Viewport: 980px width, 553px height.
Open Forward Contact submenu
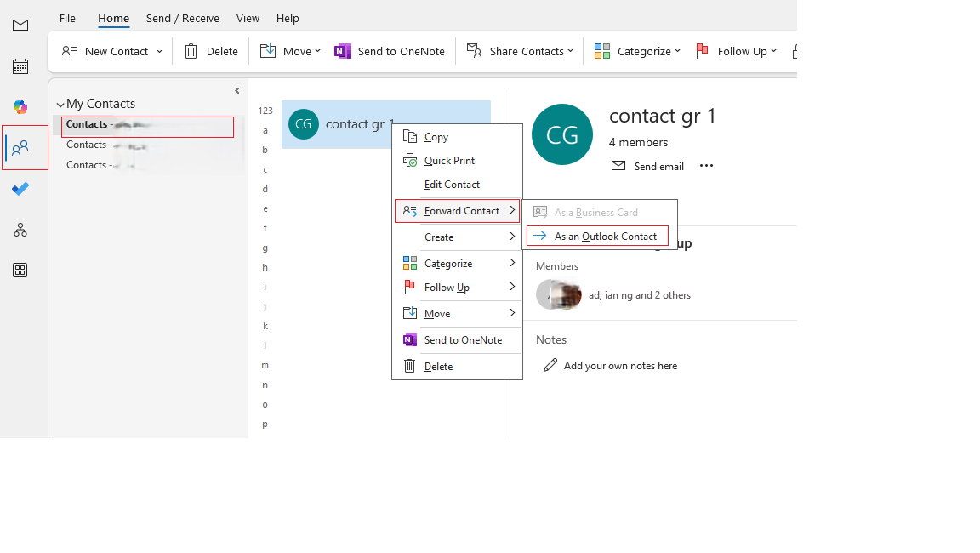tap(457, 211)
